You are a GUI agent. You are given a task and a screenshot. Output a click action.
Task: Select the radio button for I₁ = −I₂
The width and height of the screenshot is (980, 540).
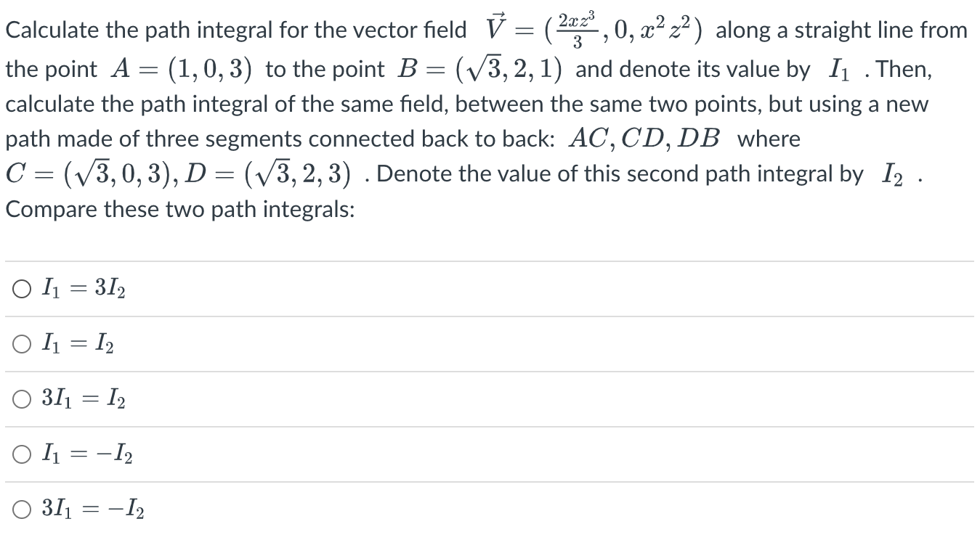click(x=21, y=454)
